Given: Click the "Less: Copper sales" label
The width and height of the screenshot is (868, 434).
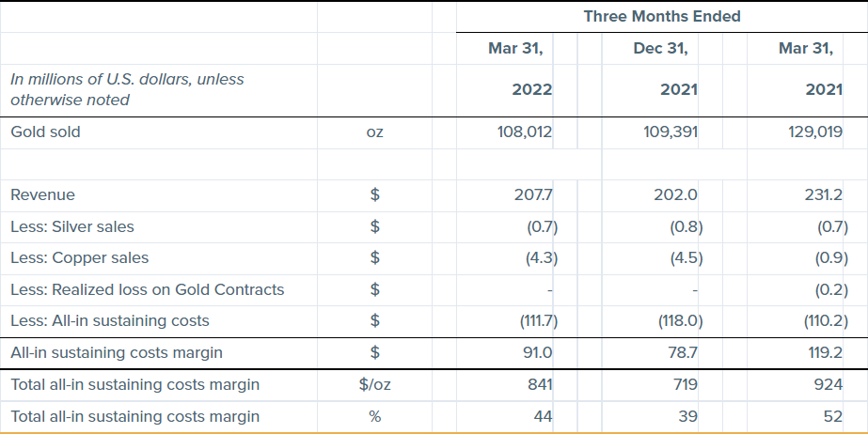Looking at the screenshot, I should (79, 257).
